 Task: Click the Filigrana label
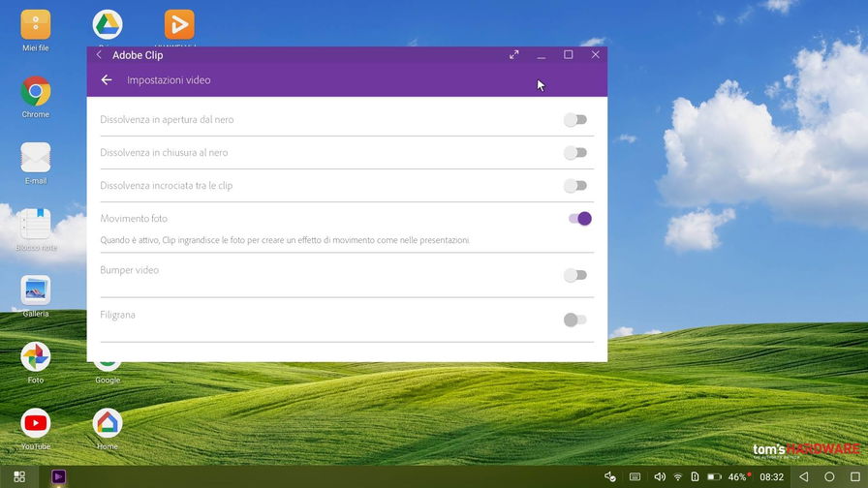click(117, 315)
